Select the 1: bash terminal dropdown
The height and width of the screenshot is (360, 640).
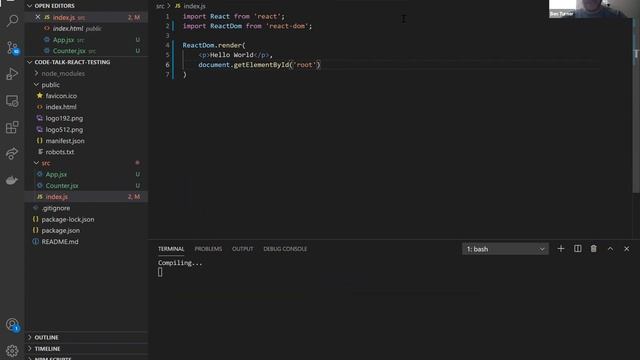click(505, 249)
